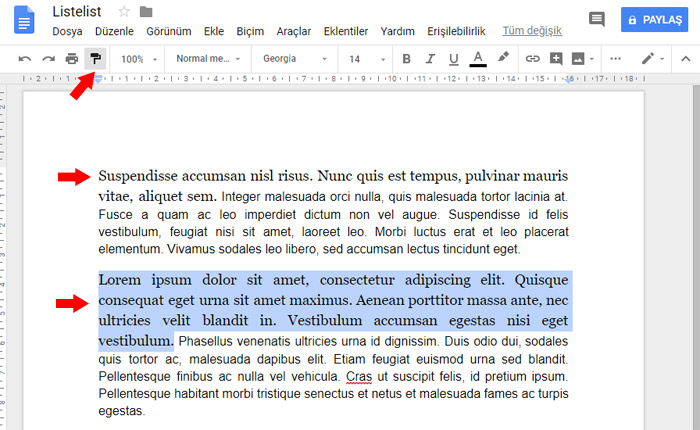Open the 100% zoom dropdown
700x430 pixels.
[x=137, y=59]
